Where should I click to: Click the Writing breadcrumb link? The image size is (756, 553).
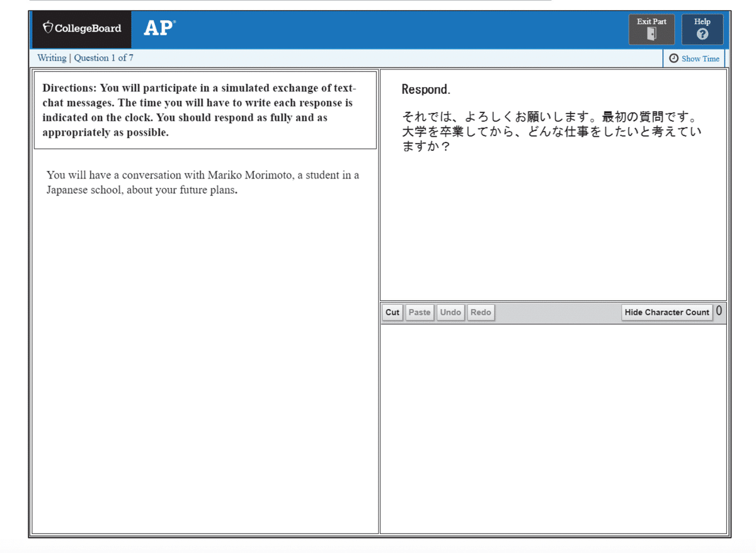pyautogui.click(x=52, y=57)
